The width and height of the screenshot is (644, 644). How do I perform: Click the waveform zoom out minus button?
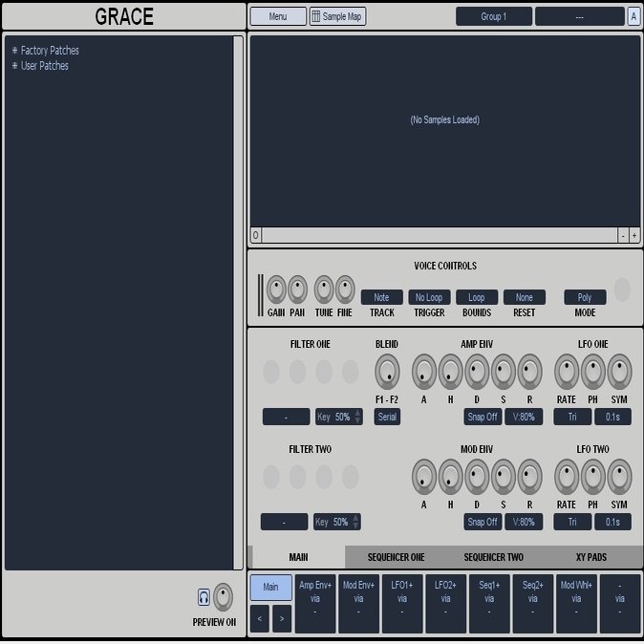[623, 236]
